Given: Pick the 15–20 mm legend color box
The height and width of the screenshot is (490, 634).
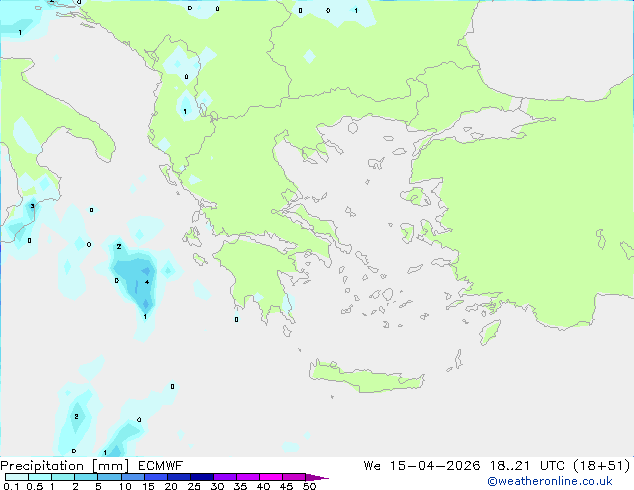Looking at the screenshot, I should coord(155,477).
